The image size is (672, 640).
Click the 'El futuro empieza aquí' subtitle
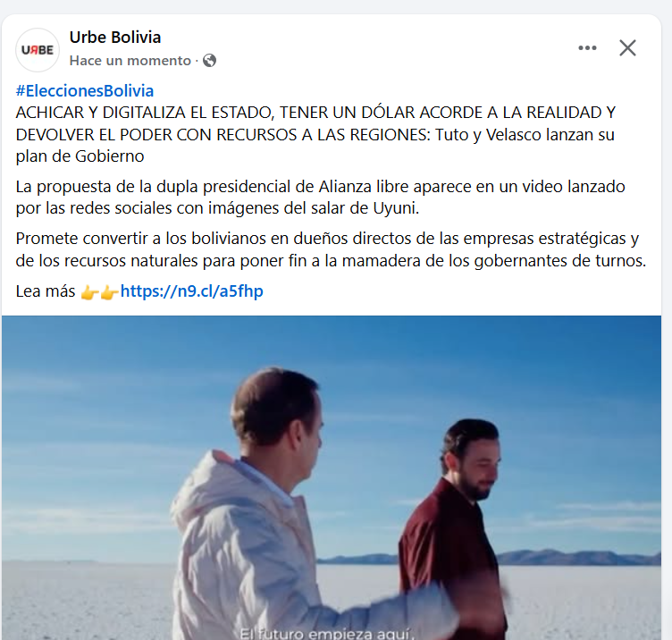326,634
